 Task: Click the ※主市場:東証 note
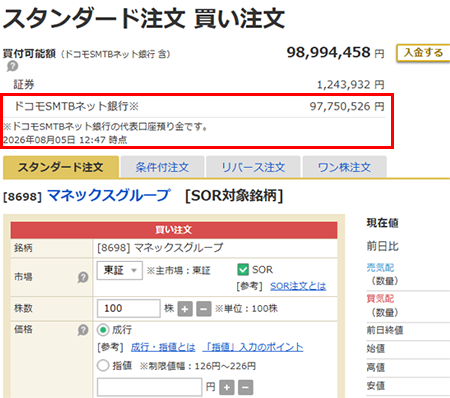click(x=178, y=270)
